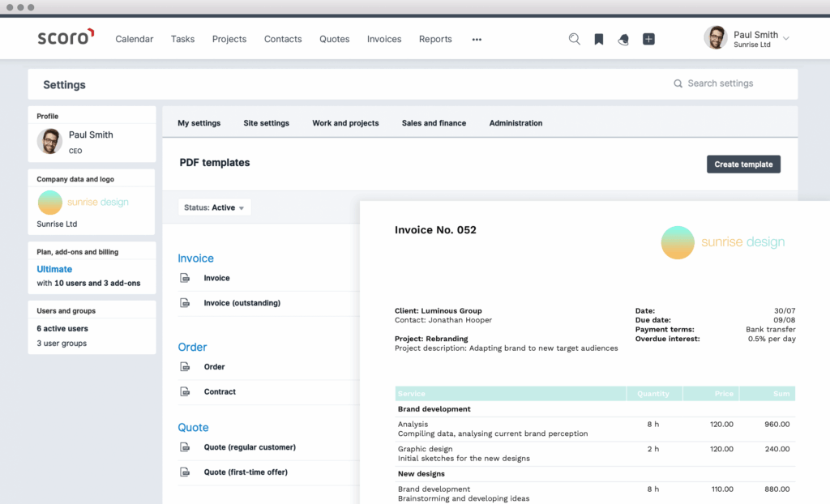Open Quotes in the top navigation
830x504 pixels.
334,39
